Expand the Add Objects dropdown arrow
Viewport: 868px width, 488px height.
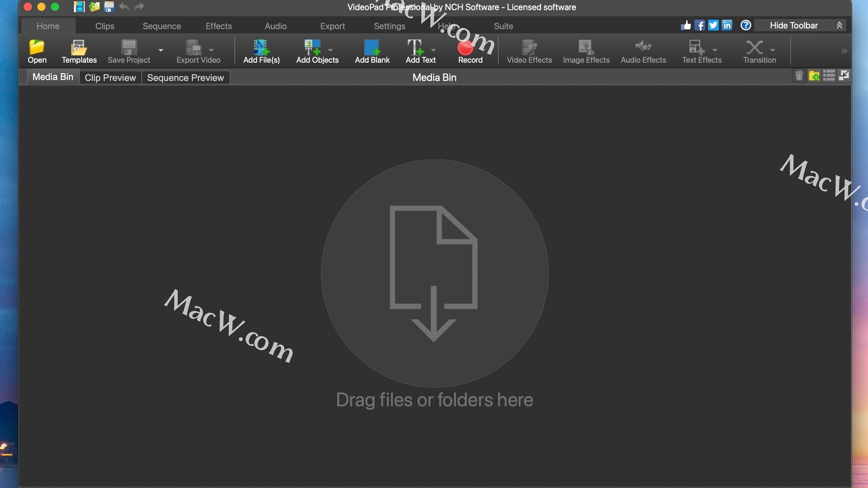[x=330, y=50]
